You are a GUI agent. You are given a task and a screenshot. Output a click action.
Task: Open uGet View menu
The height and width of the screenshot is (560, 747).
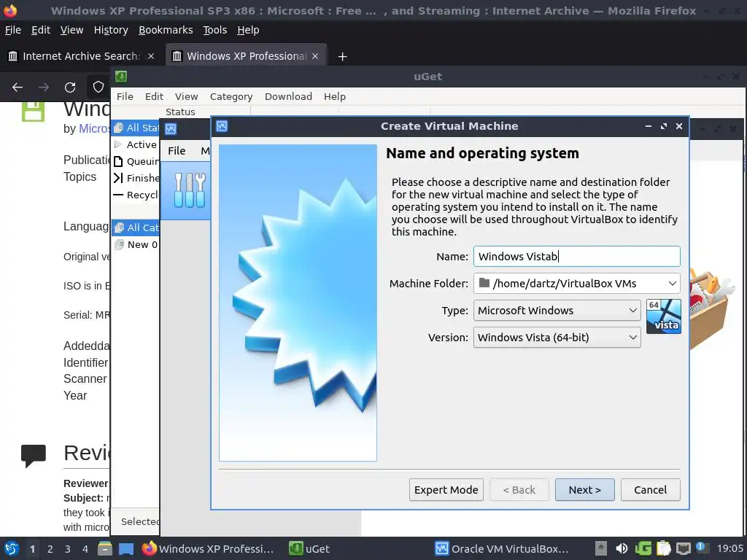186,97
